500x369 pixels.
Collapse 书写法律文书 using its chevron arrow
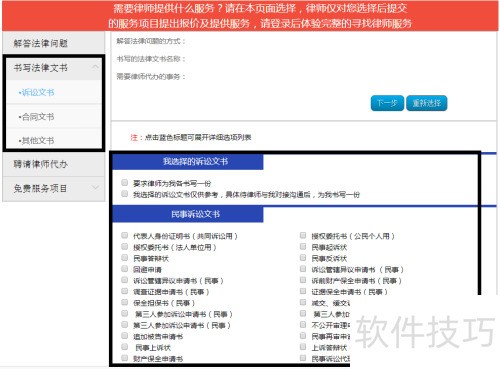pyautogui.click(x=95, y=67)
